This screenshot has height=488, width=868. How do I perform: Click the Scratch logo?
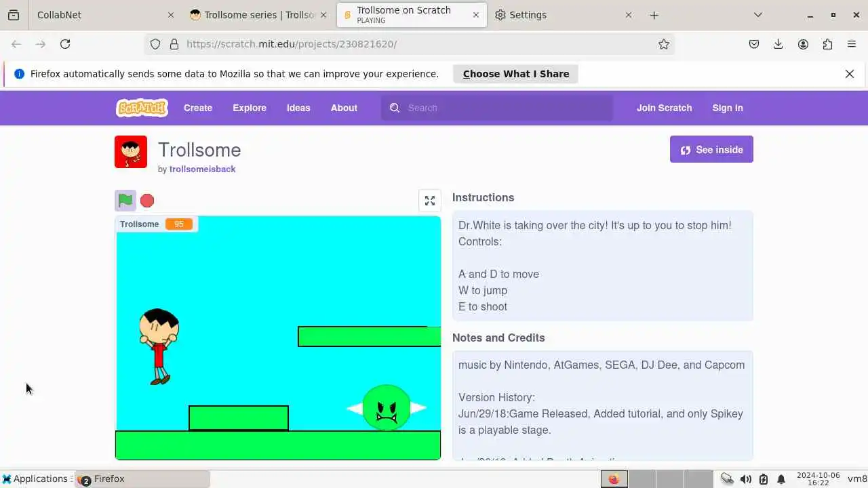click(142, 108)
